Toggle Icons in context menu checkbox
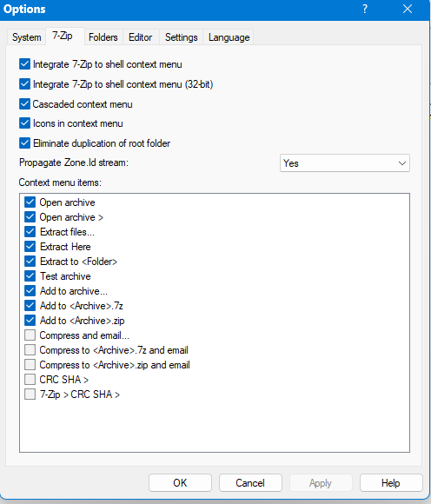 (24, 123)
